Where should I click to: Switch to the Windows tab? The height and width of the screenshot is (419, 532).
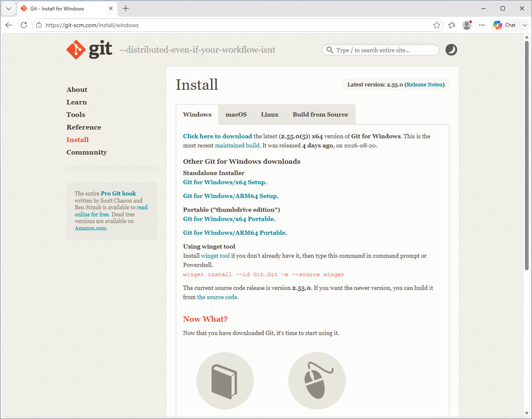coord(197,114)
